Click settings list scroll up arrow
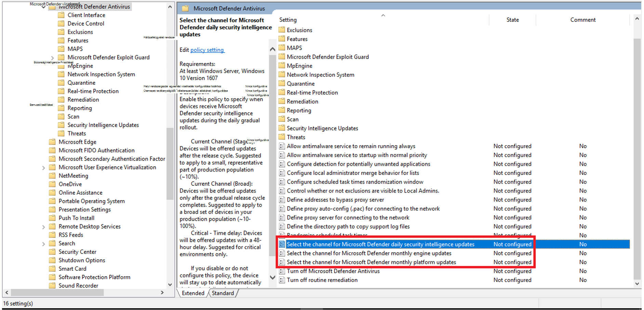Image resolution: width=644 pixels, height=310 pixels. [x=637, y=19]
